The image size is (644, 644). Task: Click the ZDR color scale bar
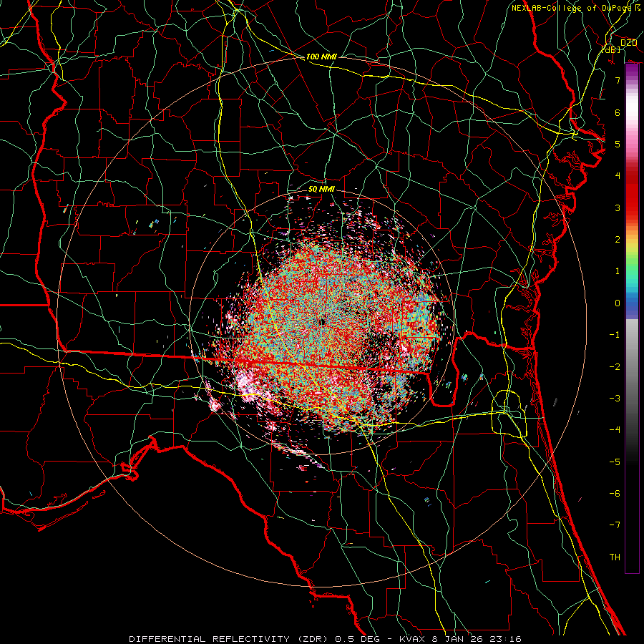pyautogui.click(x=632, y=318)
